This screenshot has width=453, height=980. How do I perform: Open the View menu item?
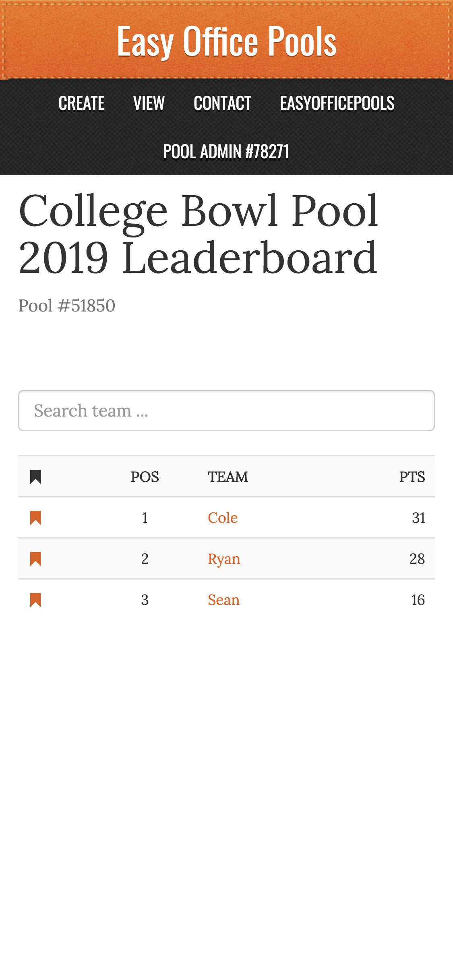(149, 103)
